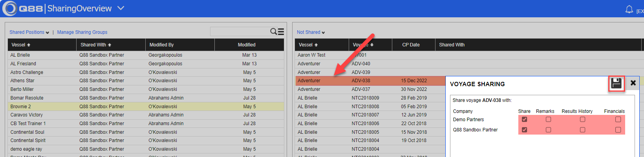The width and height of the screenshot is (644, 157).
Task: Sort left table by Vessel arrow
Action: point(29,45)
